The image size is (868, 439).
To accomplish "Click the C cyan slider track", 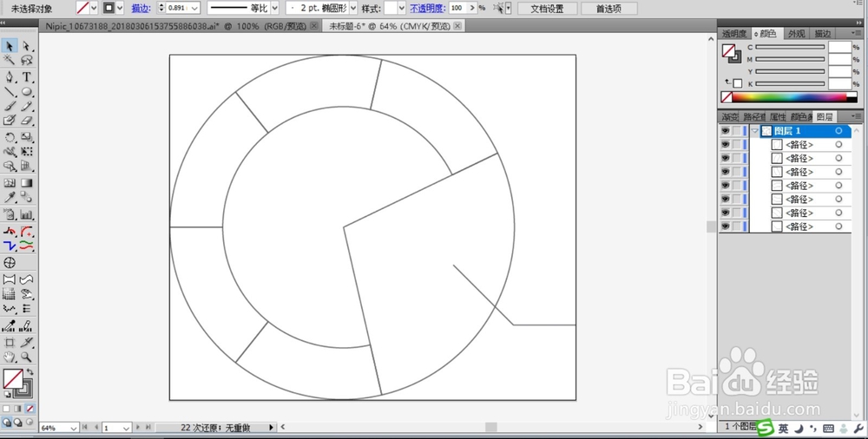I will click(790, 48).
